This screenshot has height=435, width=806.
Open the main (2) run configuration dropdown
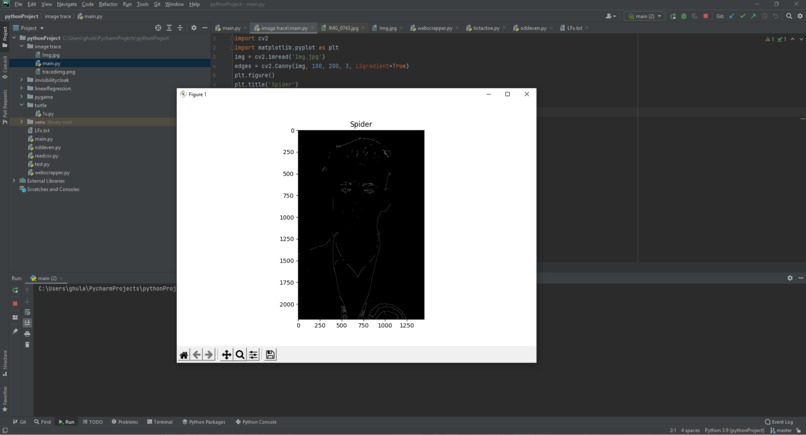click(645, 16)
